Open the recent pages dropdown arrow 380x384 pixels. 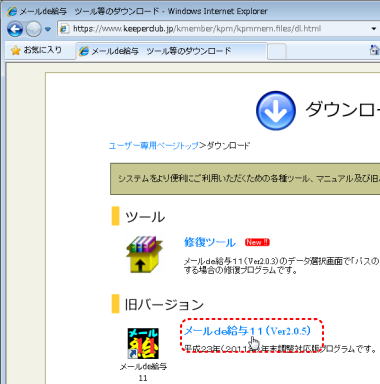(48, 29)
